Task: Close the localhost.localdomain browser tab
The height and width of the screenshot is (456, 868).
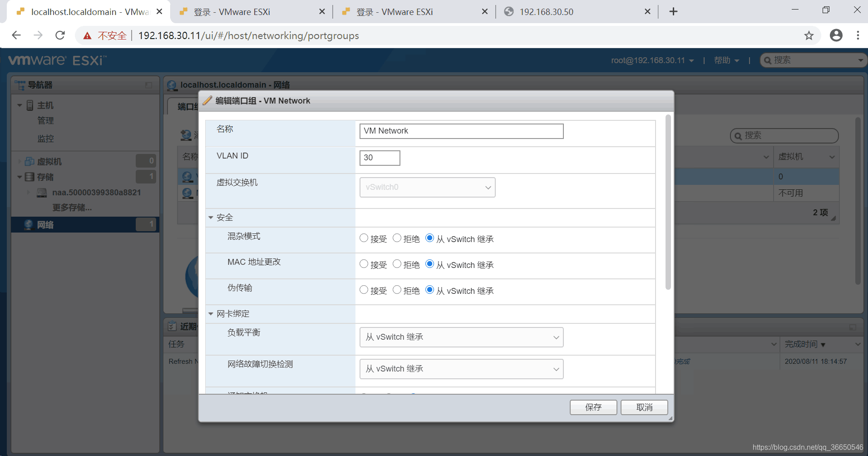Action: tap(159, 12)
